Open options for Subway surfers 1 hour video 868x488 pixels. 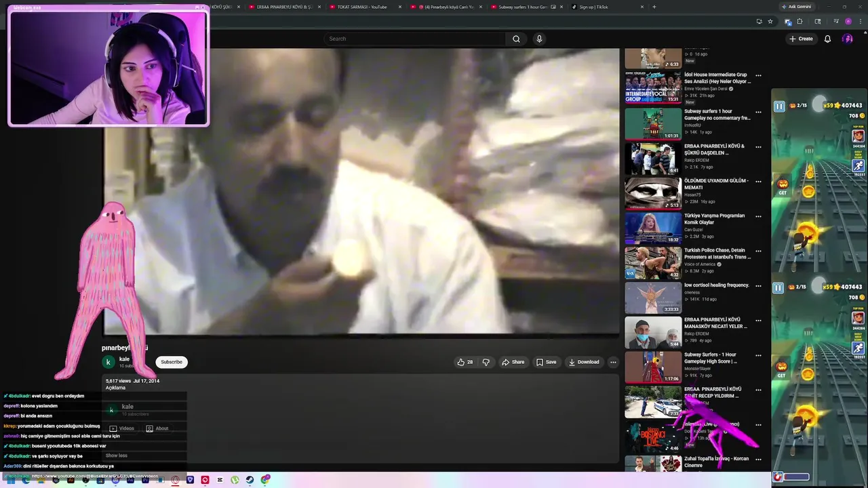click(758, 113)
